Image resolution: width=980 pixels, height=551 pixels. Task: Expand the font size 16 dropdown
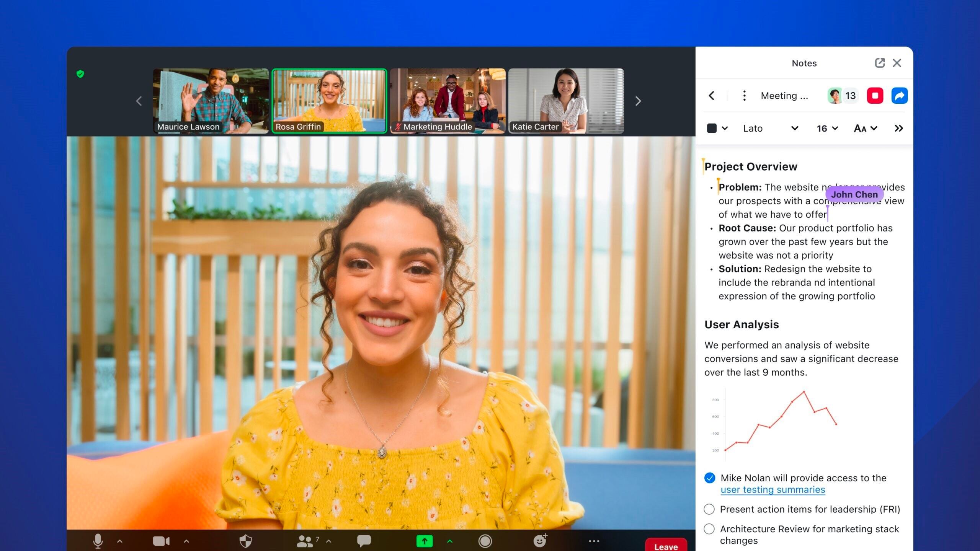pyautogui.click(x=827, y=128)
